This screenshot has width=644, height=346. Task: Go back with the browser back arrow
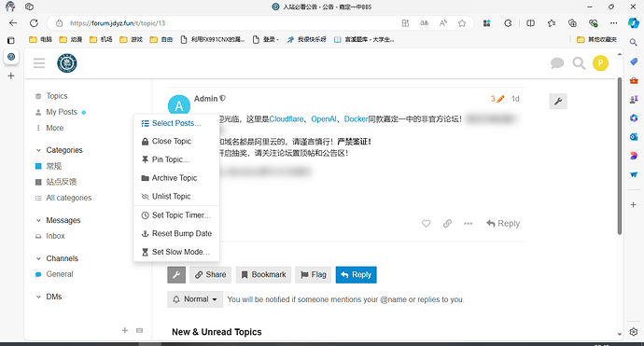tap(13, 23)
